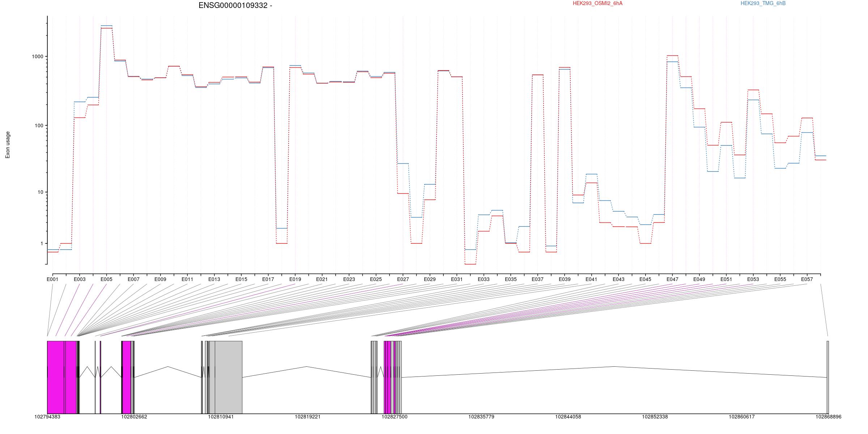Click genomic coordinate 102868896
The height and width of the screenshot is (434, 868).
point(829,417)
